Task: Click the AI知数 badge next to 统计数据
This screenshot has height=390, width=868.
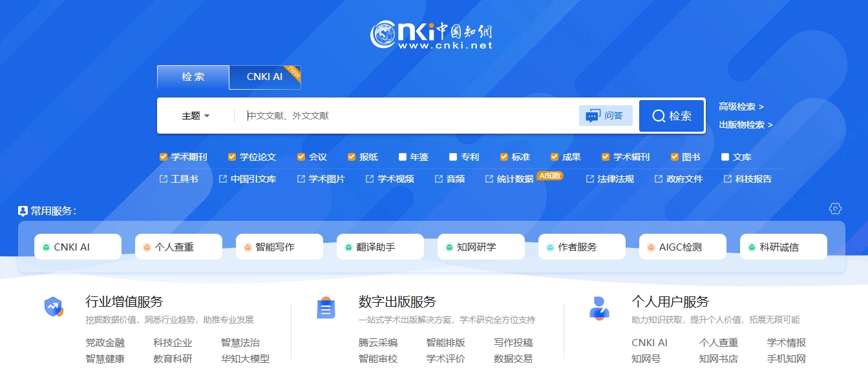Action: pyautogui.click(x=550, y=175)
